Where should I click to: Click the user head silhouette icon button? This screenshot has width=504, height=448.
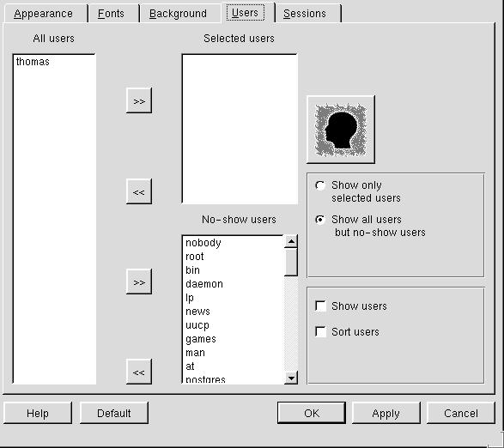point(341,130)
